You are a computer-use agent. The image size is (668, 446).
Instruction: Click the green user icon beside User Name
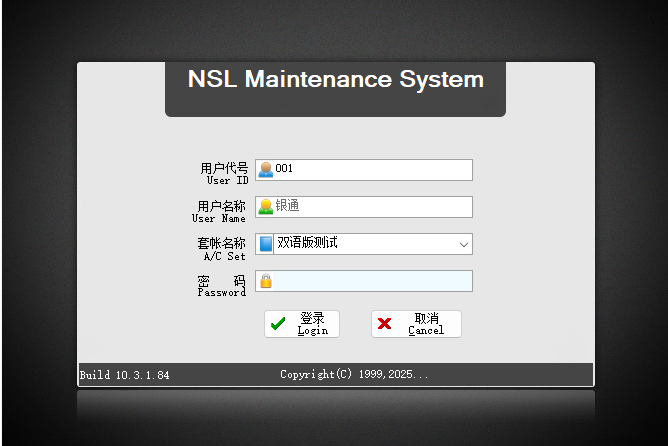265,207
